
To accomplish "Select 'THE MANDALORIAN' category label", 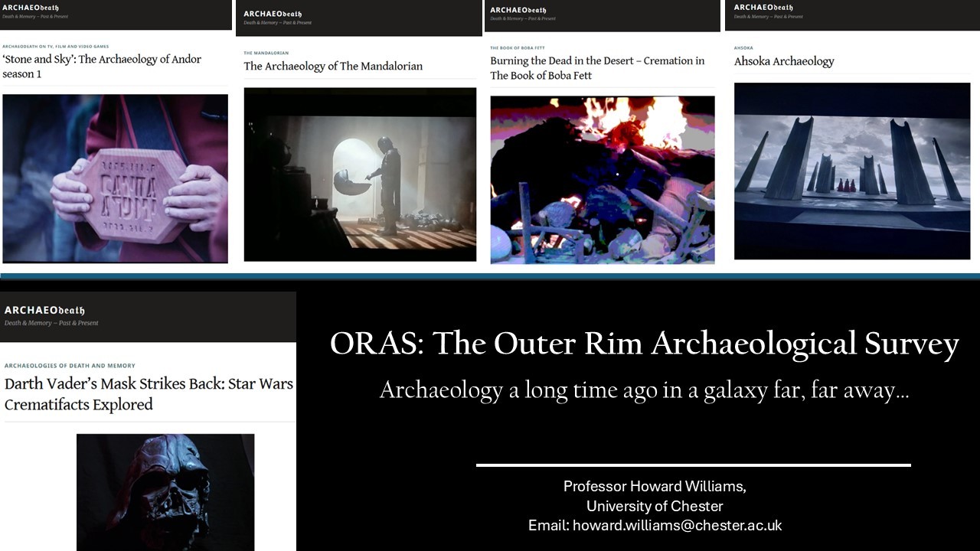I will coord(266,53).
